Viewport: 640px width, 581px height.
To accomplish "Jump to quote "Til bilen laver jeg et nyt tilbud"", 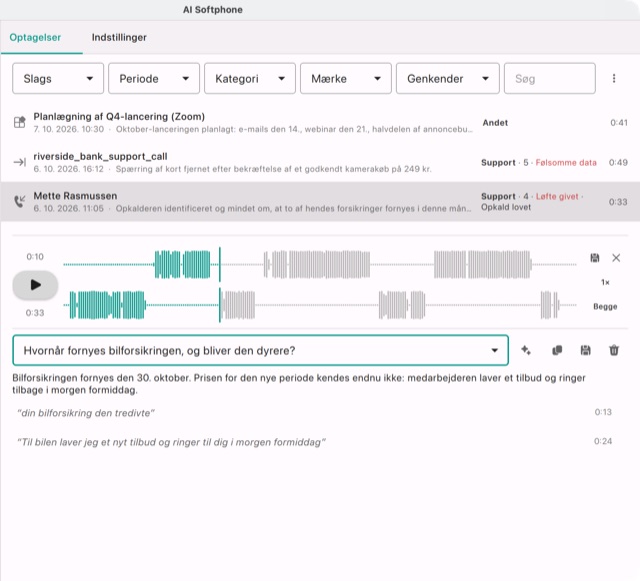I will point(171,442).
